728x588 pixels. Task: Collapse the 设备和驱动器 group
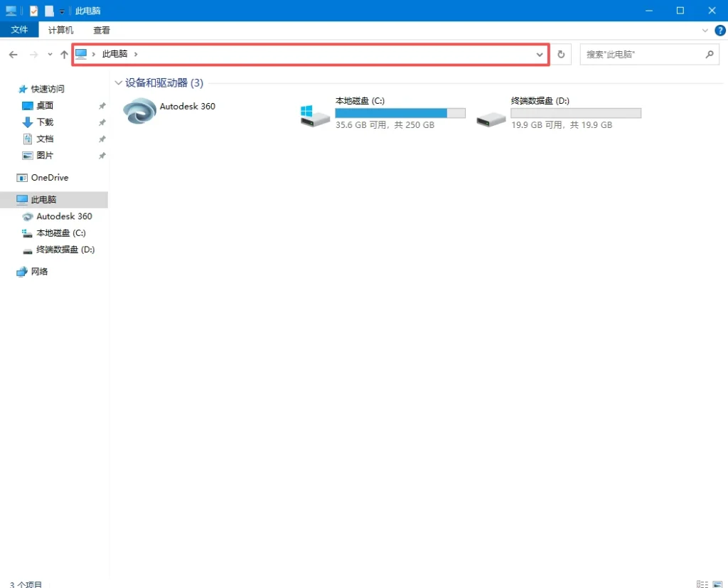pos(118,83)
